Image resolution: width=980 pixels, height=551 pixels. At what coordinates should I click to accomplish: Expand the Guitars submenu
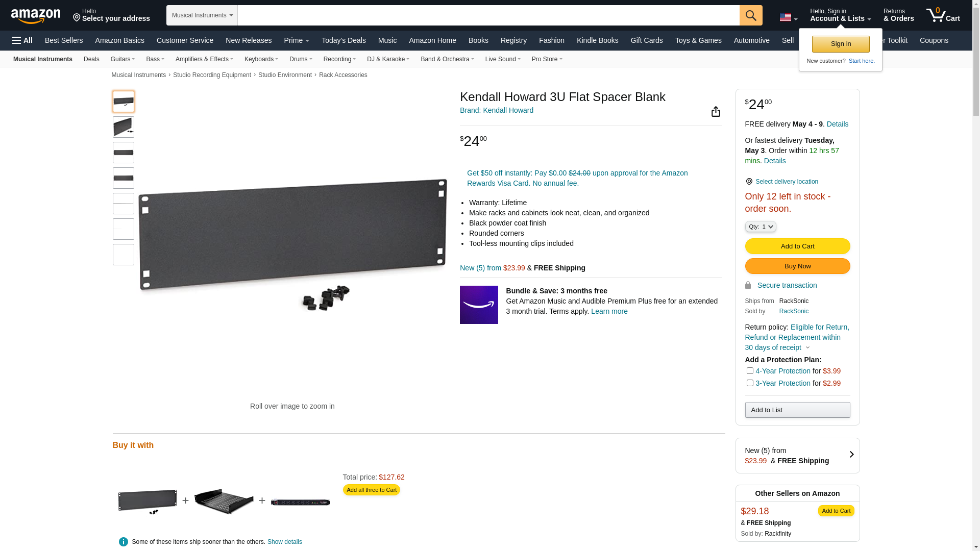[x=122, y=59]
